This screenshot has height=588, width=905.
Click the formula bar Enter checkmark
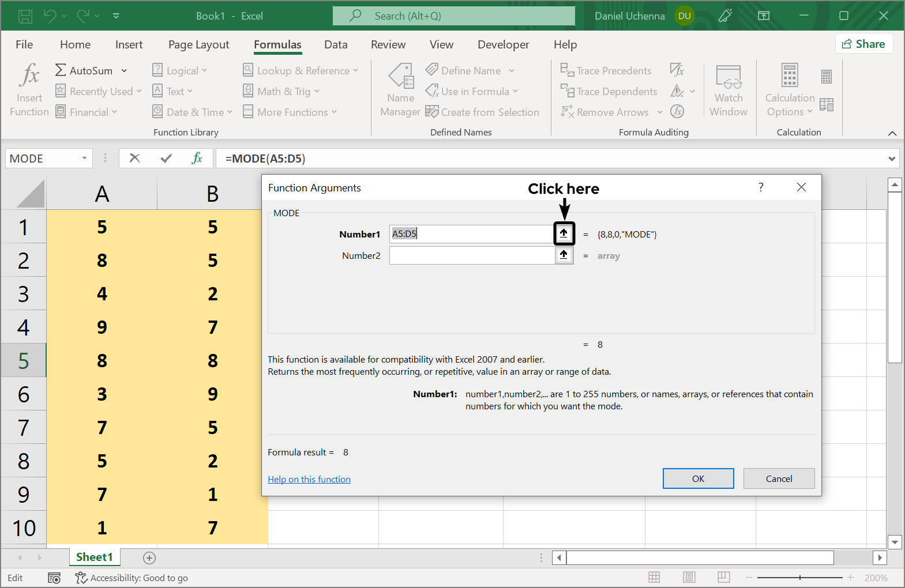166,159
